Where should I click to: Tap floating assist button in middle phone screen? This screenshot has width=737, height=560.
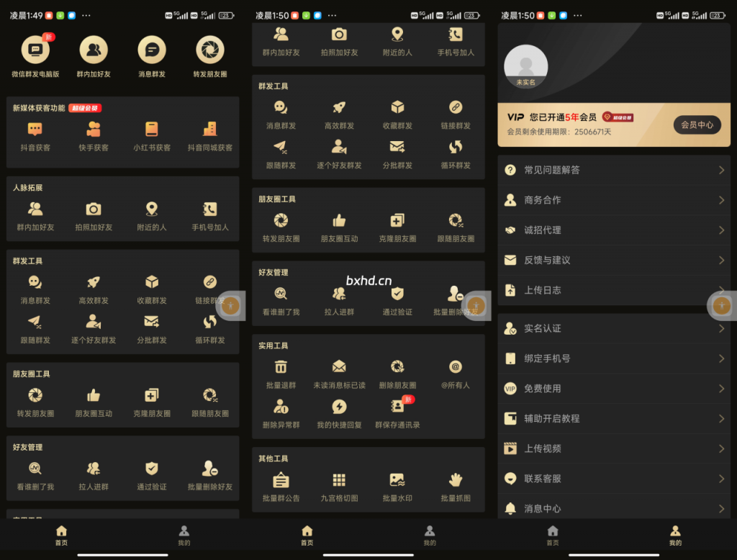[476, 306]
